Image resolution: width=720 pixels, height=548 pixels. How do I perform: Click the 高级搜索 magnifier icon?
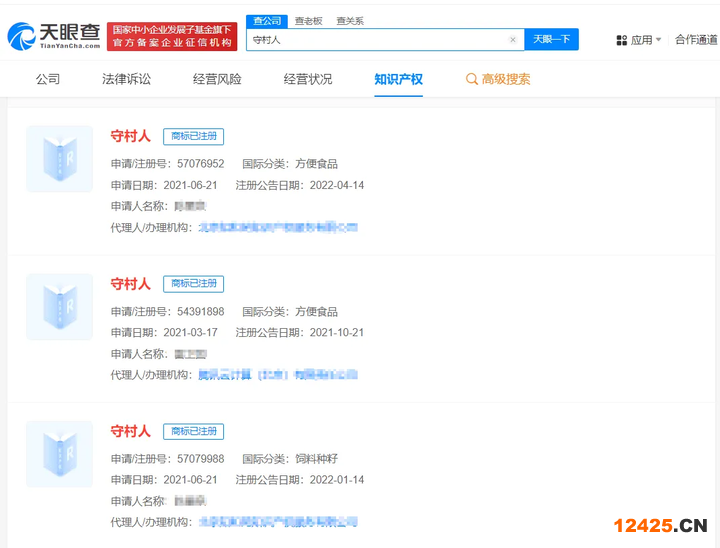tap(472, 79)
